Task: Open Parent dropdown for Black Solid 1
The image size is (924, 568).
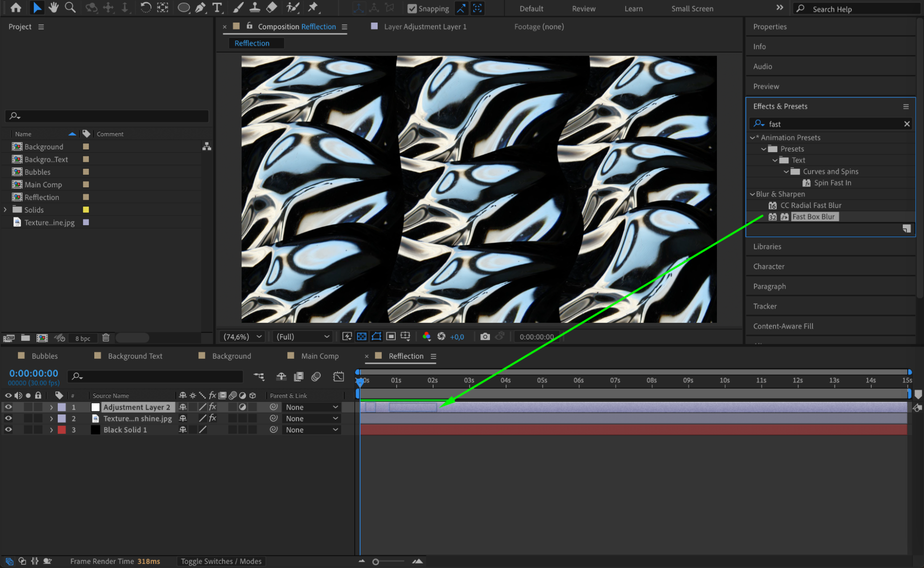Action: coord(312,430)
